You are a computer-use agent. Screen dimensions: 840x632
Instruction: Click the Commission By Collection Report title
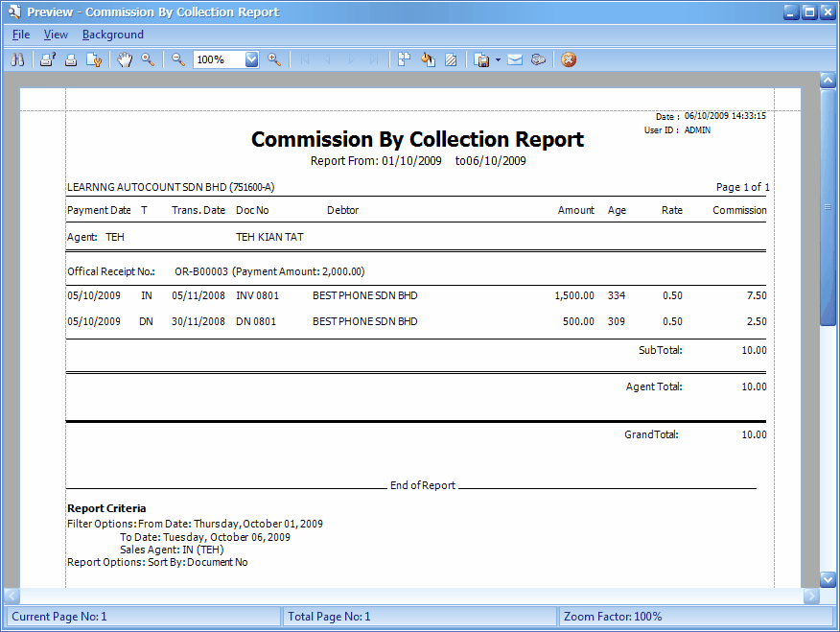pyautogui.click(x=417, y=139)
